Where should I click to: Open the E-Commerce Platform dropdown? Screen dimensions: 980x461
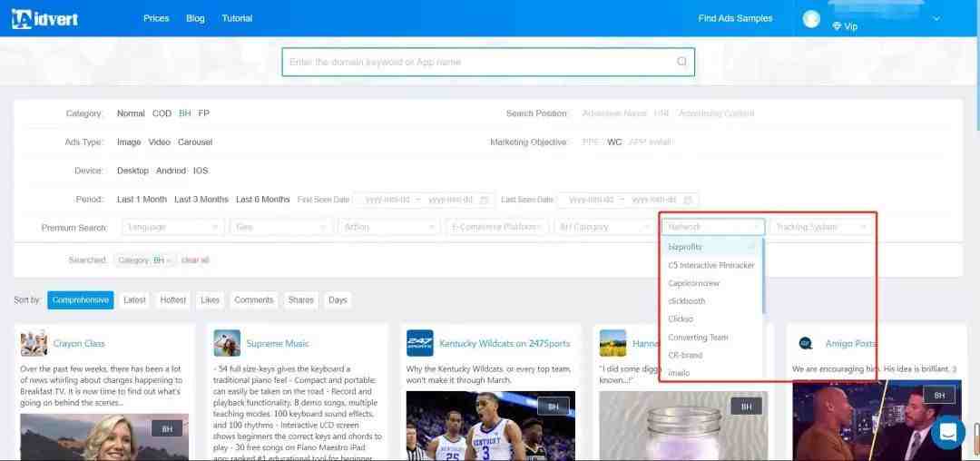pyautogui.click(x=497, y=228)
